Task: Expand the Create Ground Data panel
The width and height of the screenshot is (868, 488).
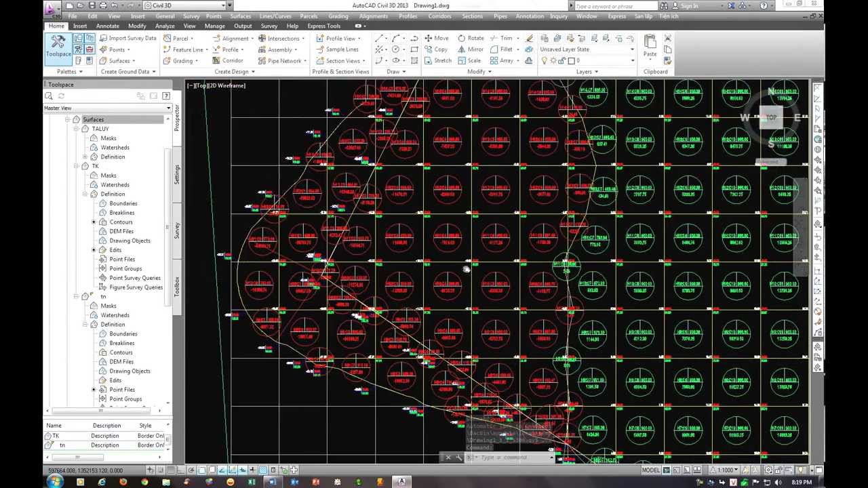Action: click(128, 71)
